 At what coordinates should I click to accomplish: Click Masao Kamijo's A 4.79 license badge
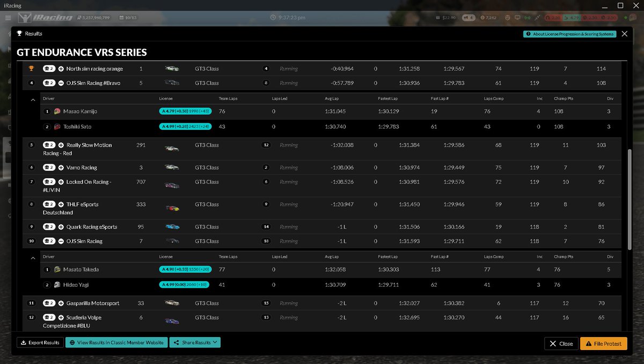click(x=186, y=111)
